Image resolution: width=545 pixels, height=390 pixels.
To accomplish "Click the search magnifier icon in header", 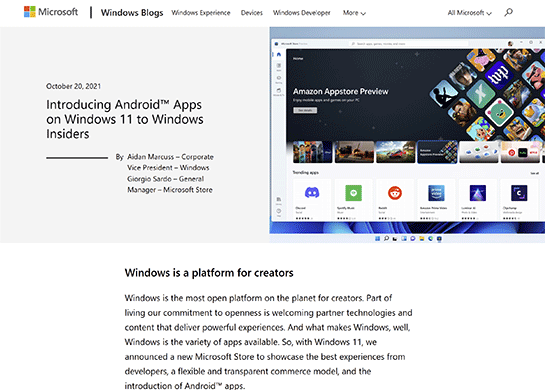I will pos(509,13).
